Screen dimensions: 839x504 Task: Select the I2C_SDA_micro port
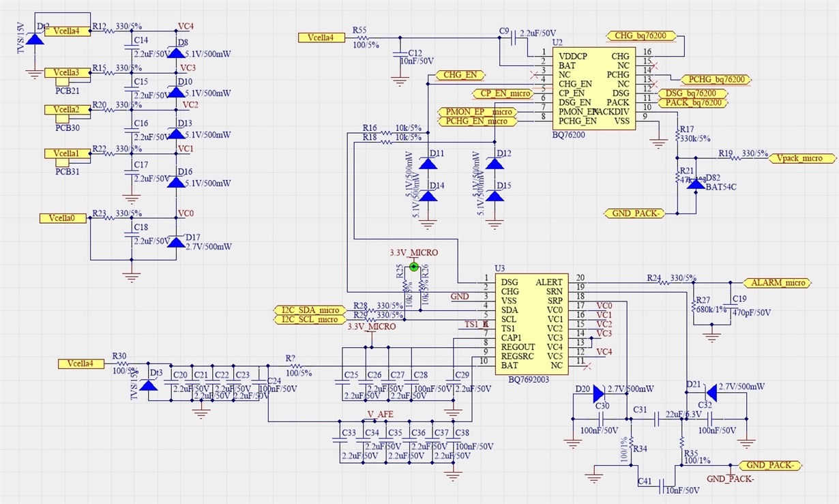[310, 310]
